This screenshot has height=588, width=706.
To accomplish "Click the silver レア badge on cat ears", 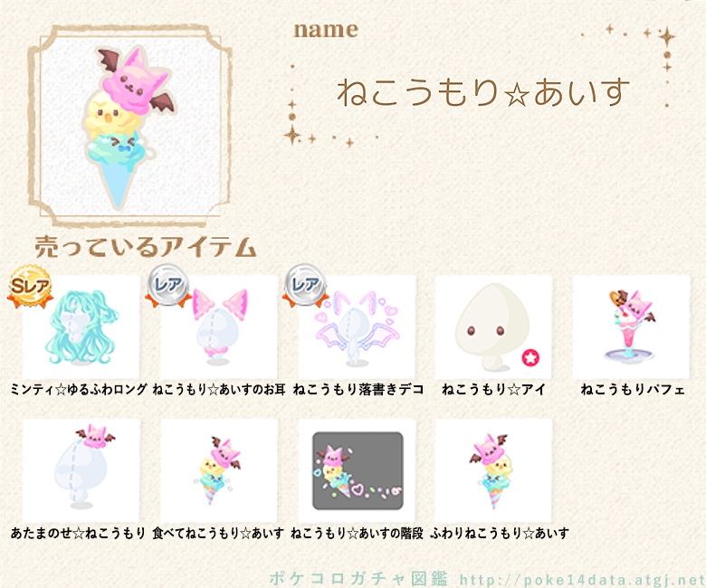I will tap(168, 286).
